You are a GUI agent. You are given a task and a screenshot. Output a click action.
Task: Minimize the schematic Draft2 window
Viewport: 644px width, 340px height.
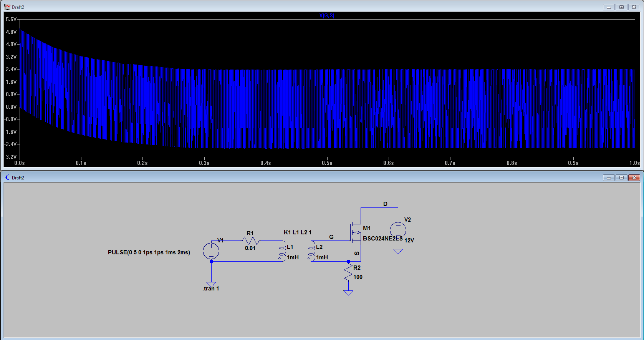pyautogui.click(x=609, y=177)
